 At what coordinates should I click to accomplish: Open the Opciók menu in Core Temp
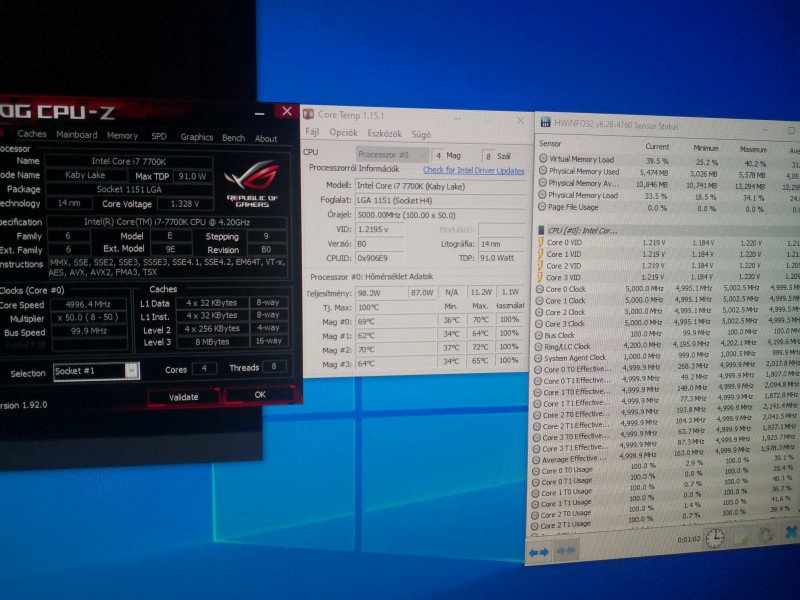coord(343,133)
